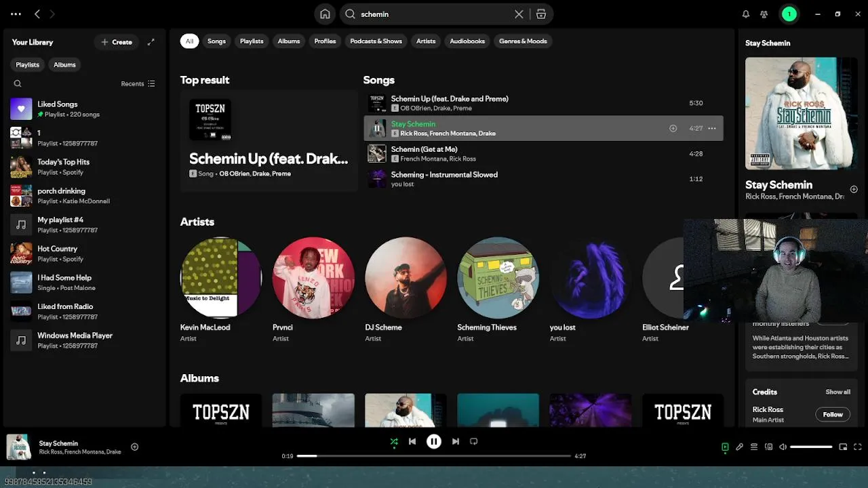Open the play queue
Viewport: 868px width, 488px height.
[754, 447]
